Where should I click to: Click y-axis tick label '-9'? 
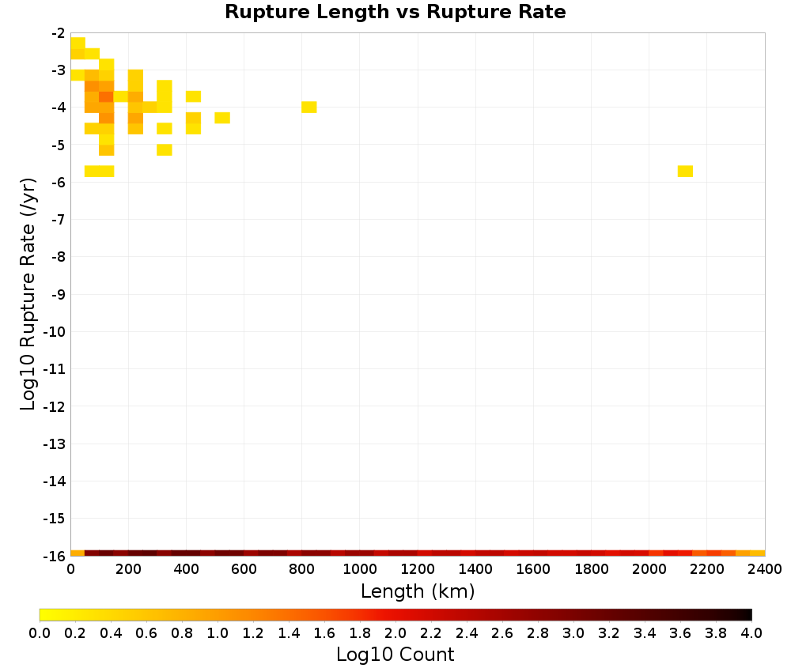pos(59,294)
